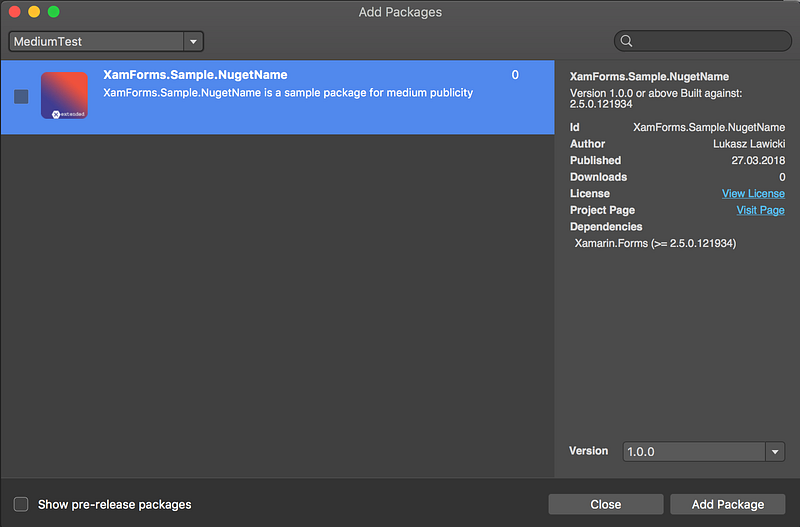Viewport: 800px width, 527px height.
Task: Click the Version dropdown arrow
Action: (x=775, y=452)
